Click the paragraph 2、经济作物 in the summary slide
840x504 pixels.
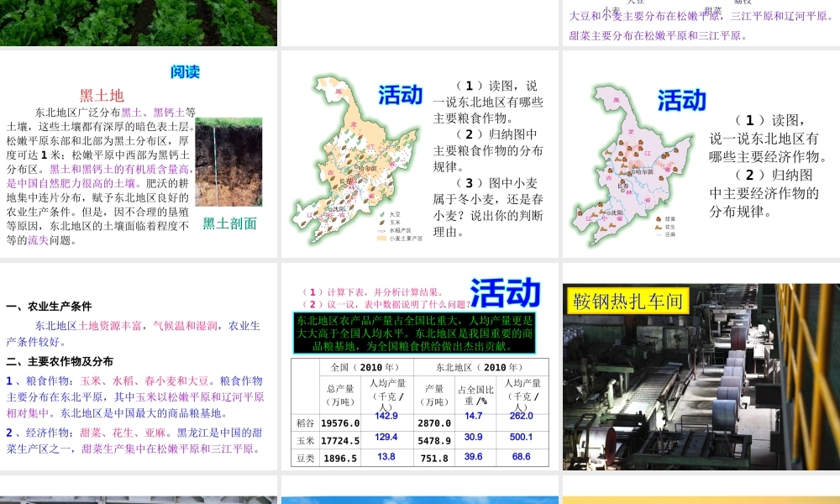[x=135, y=441]
